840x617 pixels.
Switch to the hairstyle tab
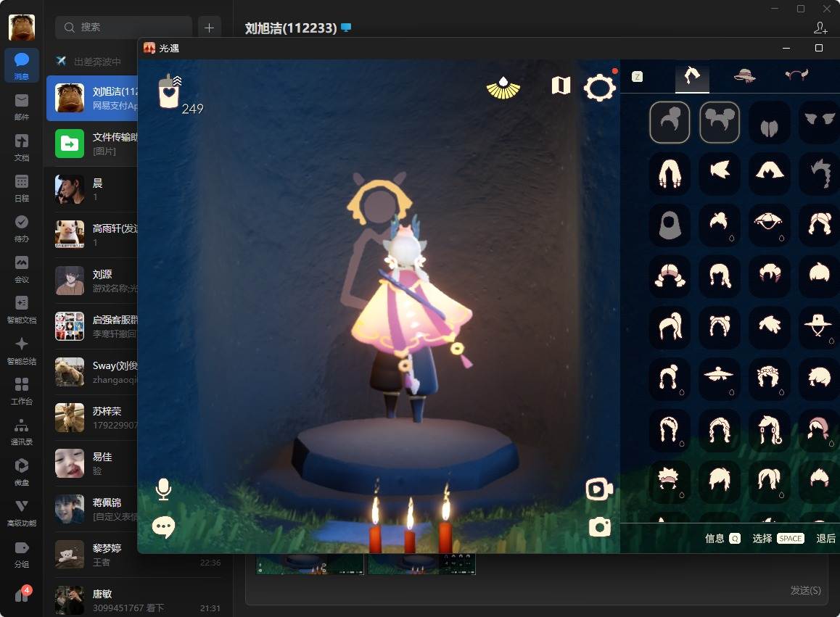click(691, 76)
